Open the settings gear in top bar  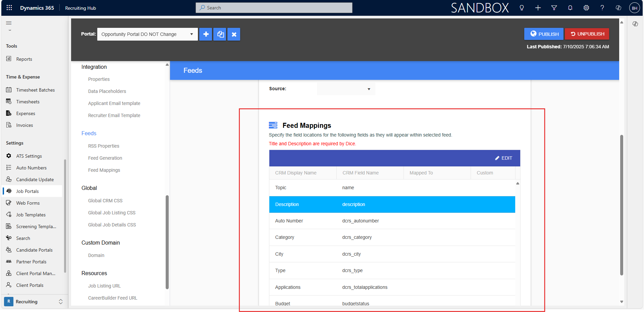pos(586,8)
